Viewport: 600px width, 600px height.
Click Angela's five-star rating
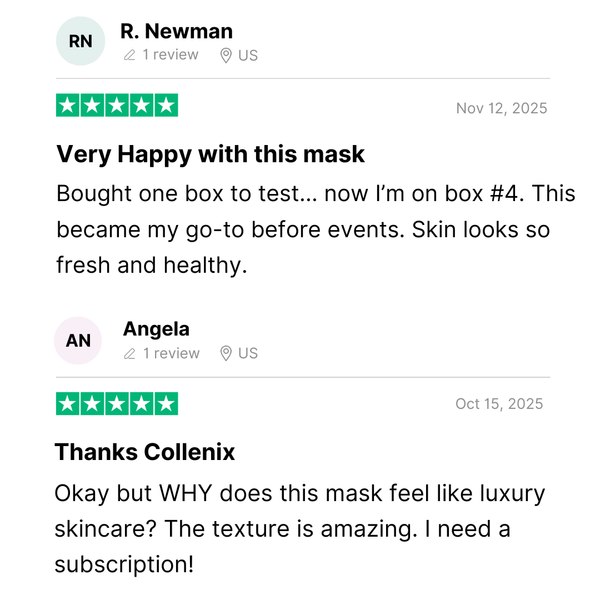tap(117, 404)
